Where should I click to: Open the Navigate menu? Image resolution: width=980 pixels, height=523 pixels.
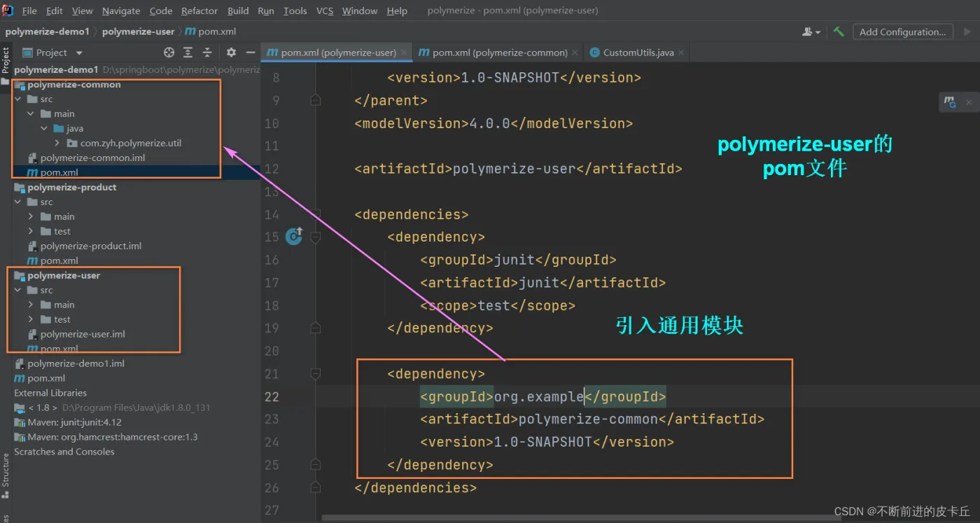click(x=121, y=11)
